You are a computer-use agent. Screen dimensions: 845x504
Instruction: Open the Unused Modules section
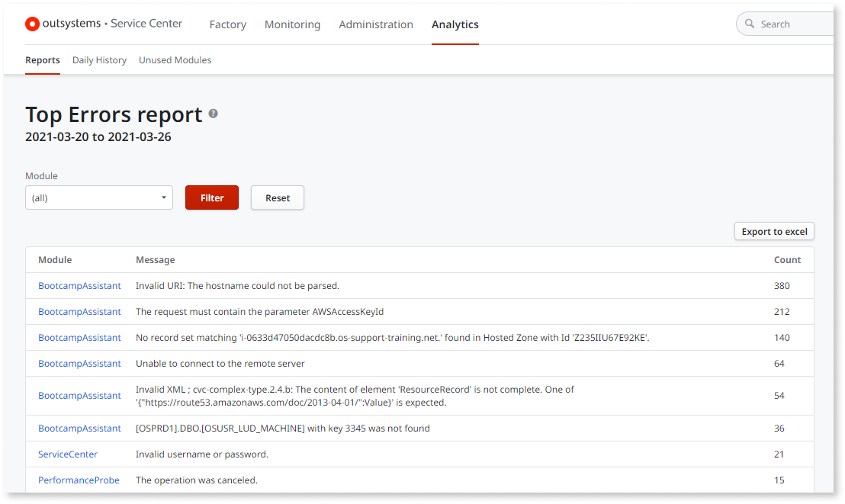click(x=175, y=59)
